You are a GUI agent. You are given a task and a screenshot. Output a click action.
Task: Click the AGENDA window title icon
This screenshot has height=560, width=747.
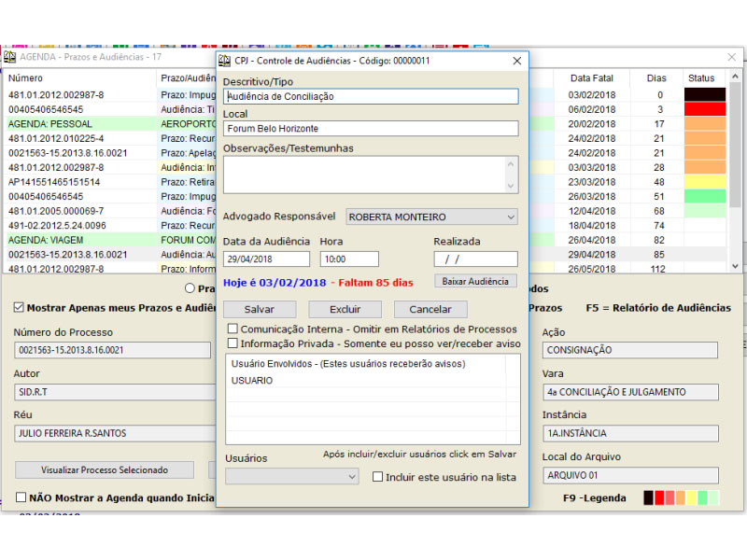(10, 57)
